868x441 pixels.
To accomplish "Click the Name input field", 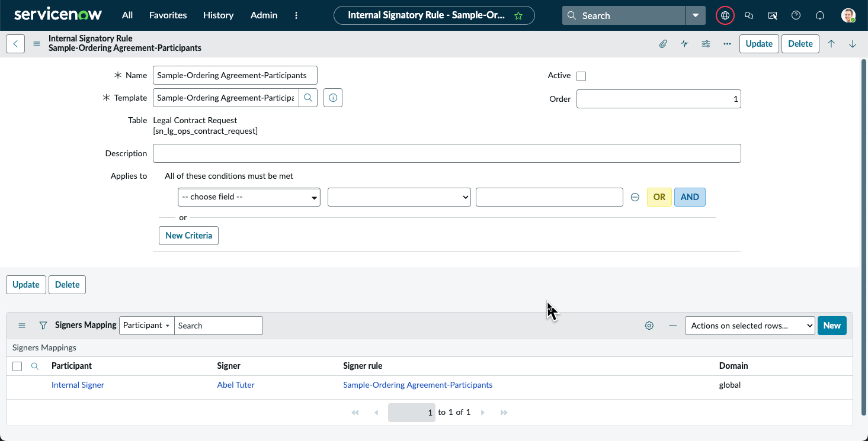I will [x=235, y=75].
